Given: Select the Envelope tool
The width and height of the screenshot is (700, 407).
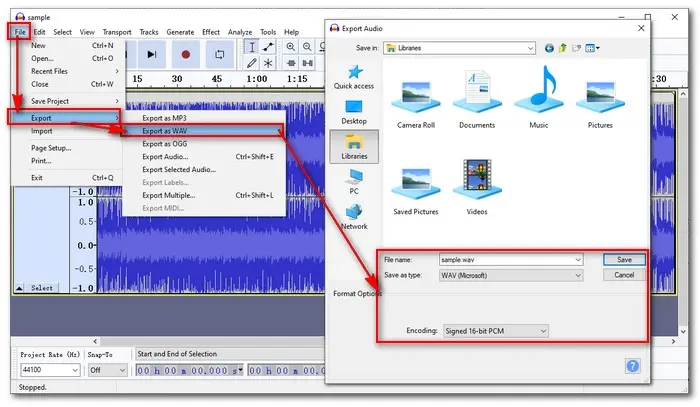Looking at the screenshot, I should 268,47.
